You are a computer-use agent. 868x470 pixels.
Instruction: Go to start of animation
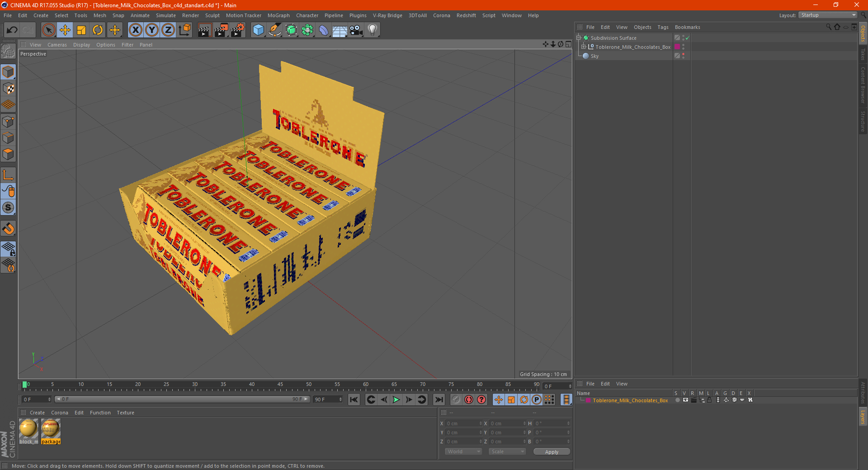(354, 399)
